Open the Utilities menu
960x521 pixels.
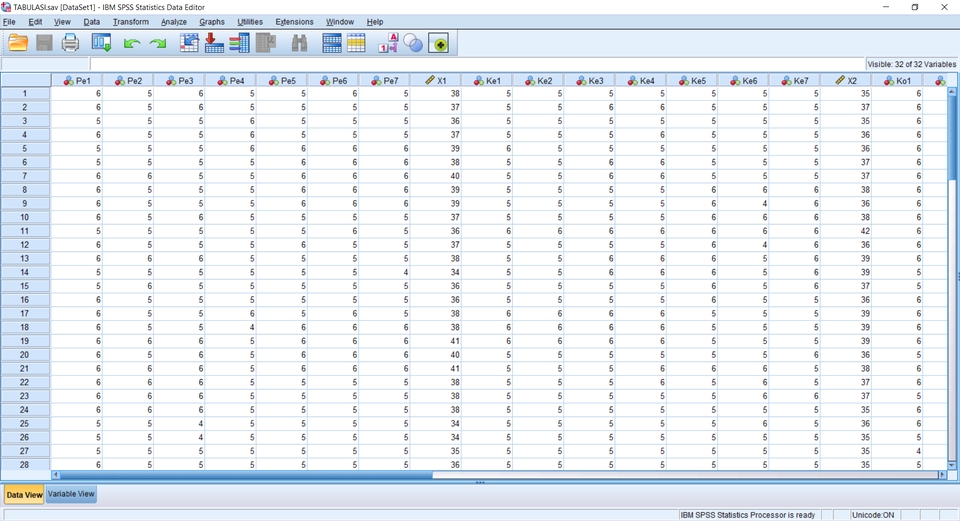(250, 21)
